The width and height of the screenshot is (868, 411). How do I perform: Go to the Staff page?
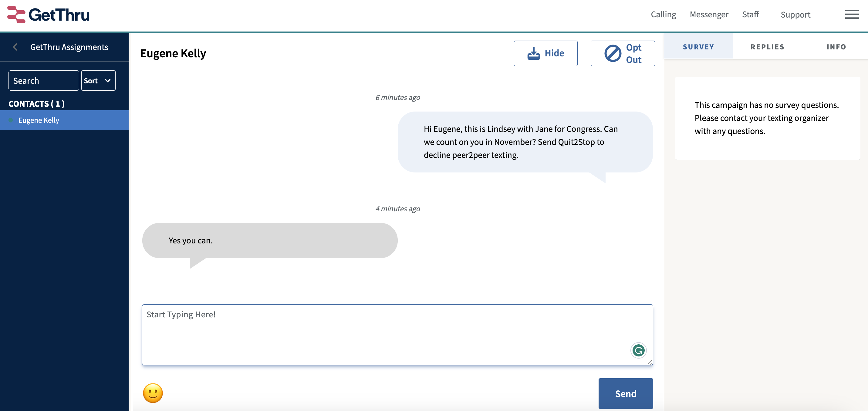coord(750,15)
